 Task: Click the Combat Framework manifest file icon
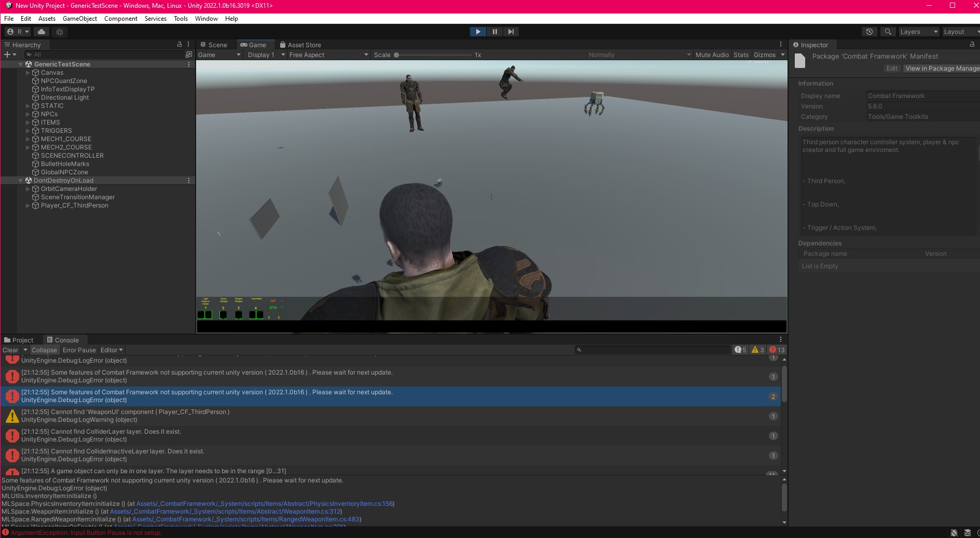[800, 61]
